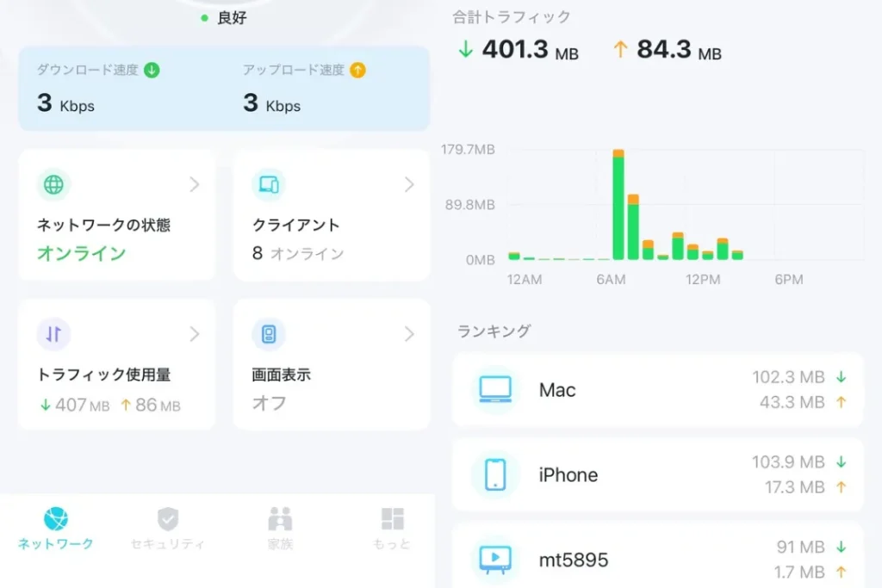Expand the トラフィック使用量 card chevron
The width and height of the screenshot is (882, 588).
195,334
